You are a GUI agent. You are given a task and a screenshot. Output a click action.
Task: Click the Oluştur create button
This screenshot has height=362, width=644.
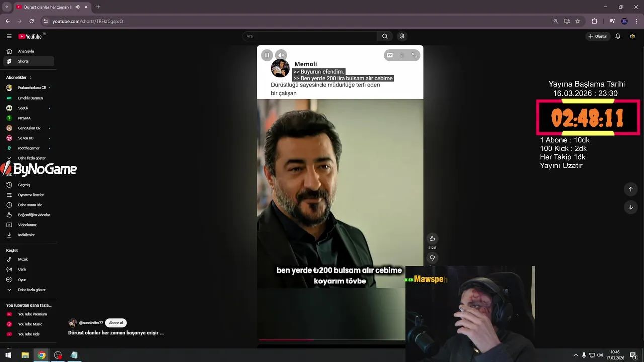[598, 36]
